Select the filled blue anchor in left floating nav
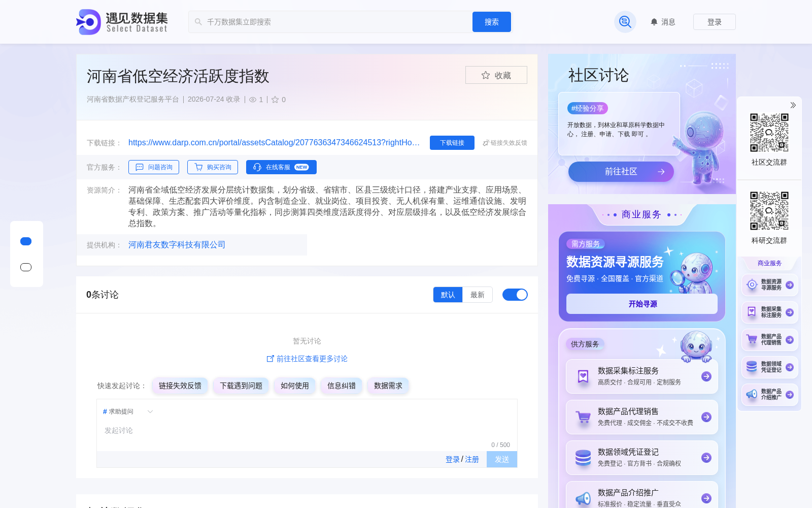 (x=26, y=241)
